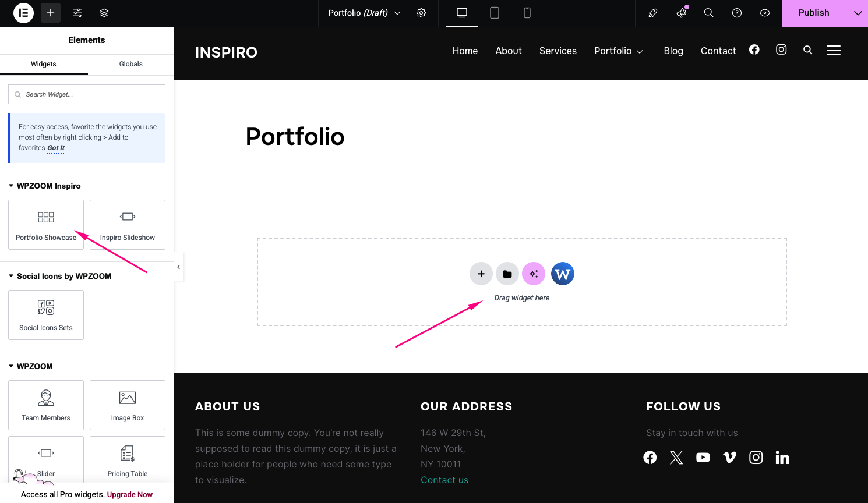Open the Structure layers icon

pyautogui.click(x=104, y=13)
